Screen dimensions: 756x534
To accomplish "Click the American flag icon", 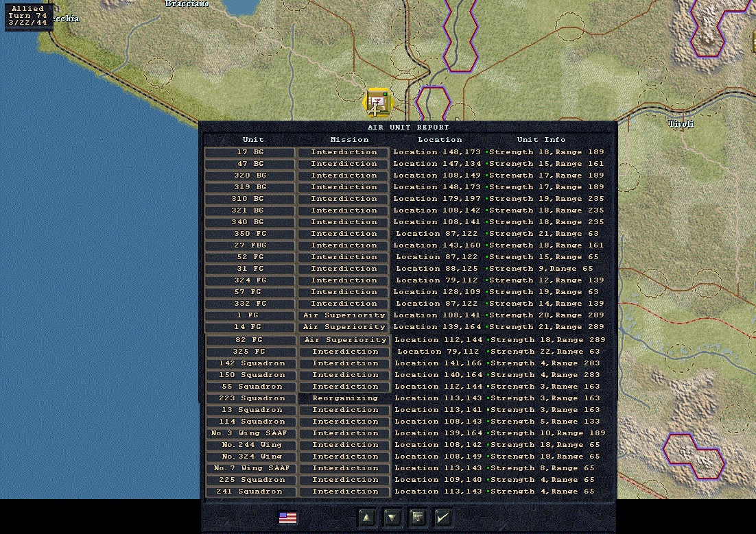I will tap(288, 518).
